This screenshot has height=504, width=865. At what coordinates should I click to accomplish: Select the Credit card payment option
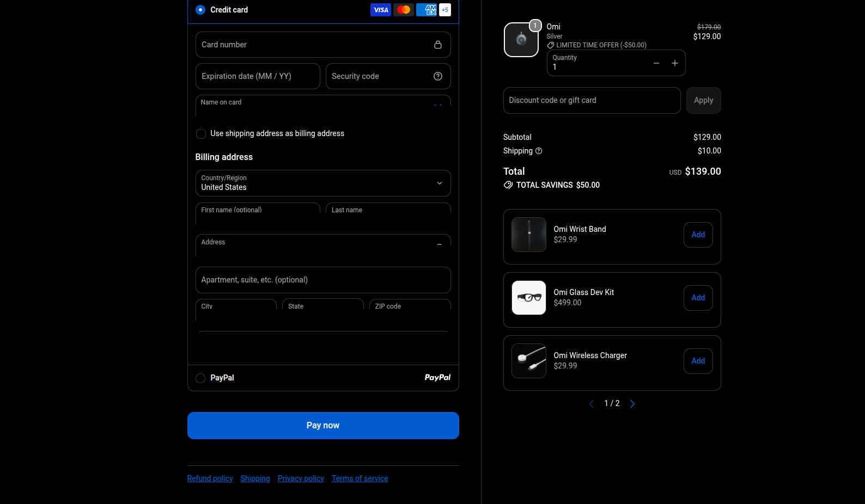point(200,10)
